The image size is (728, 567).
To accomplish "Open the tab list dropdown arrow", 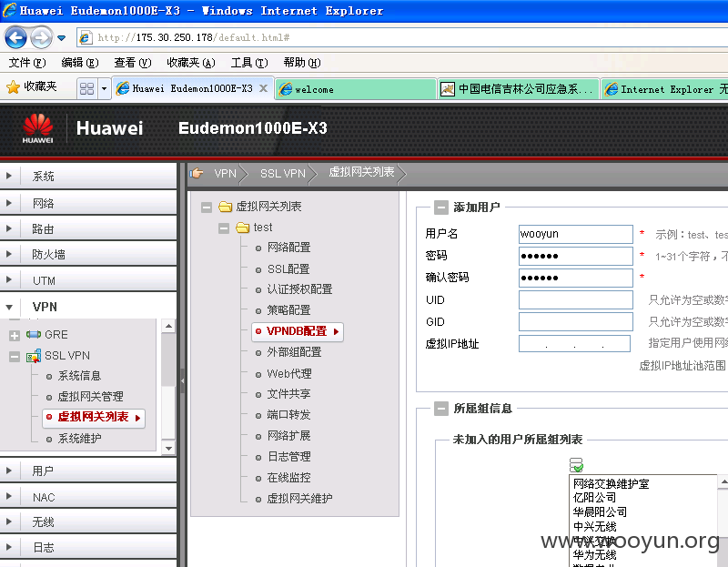I will (x=104, y=88).
